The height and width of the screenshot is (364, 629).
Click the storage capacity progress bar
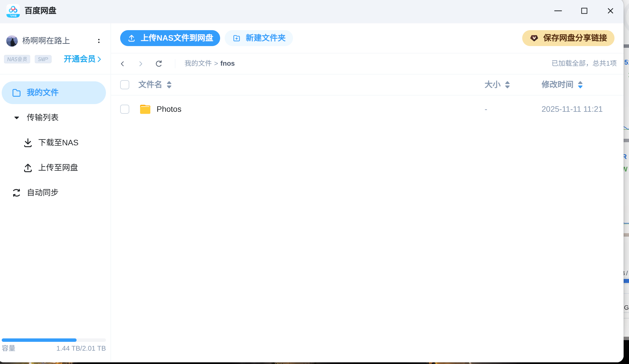coord(54,340)
